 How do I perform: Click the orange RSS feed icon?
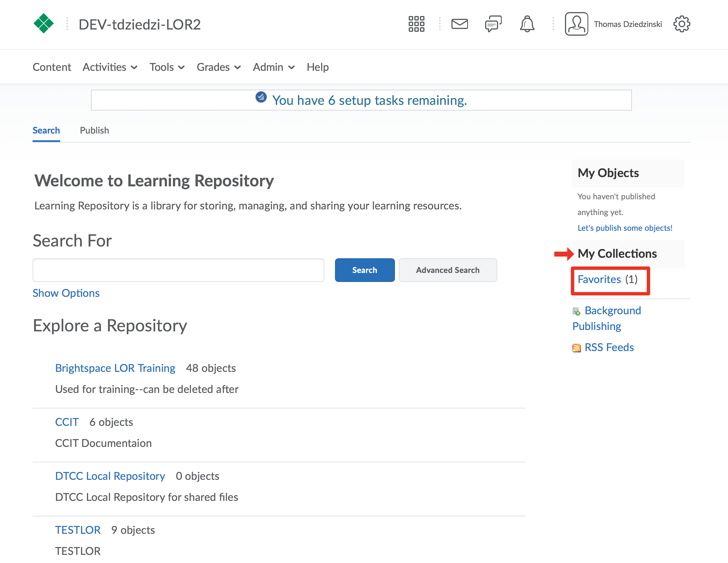coord(577,348)
